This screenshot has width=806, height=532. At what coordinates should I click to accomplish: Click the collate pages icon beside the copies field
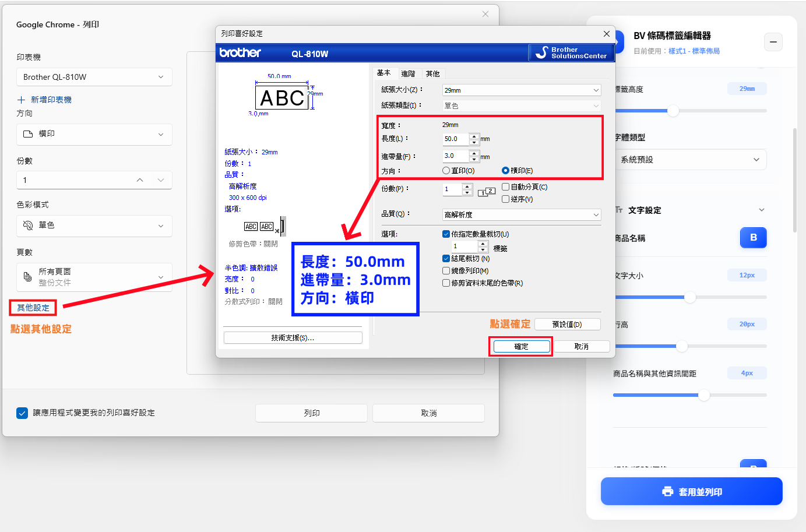click(x=486, y=191)
